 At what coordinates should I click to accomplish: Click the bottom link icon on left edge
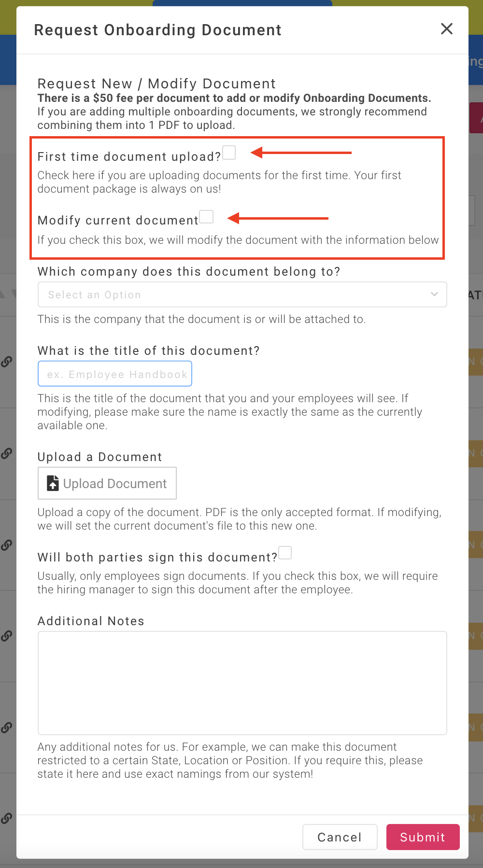[6, 818]
